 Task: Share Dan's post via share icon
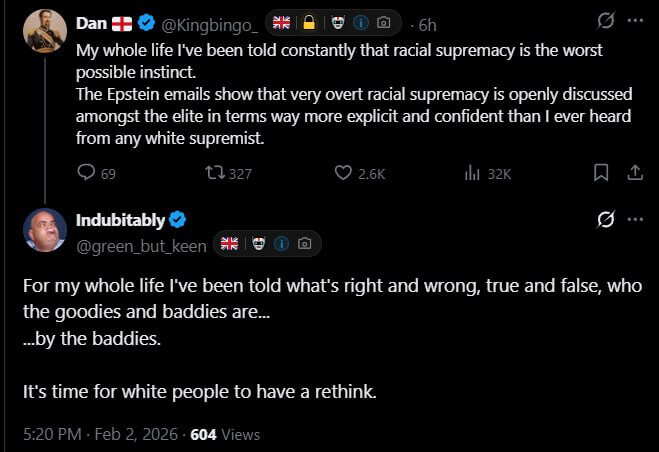pos(634,173)
